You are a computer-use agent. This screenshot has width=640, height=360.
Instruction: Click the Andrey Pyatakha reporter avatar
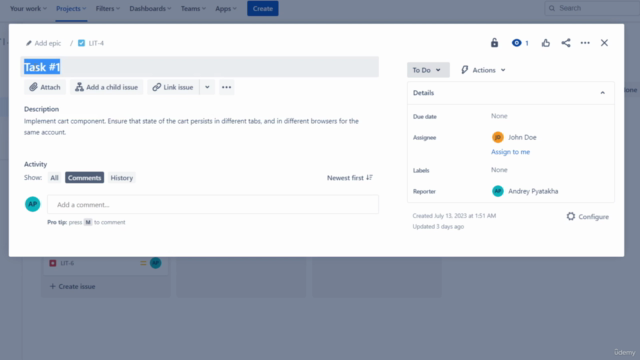pyautogui.click(x=498, y=191)
